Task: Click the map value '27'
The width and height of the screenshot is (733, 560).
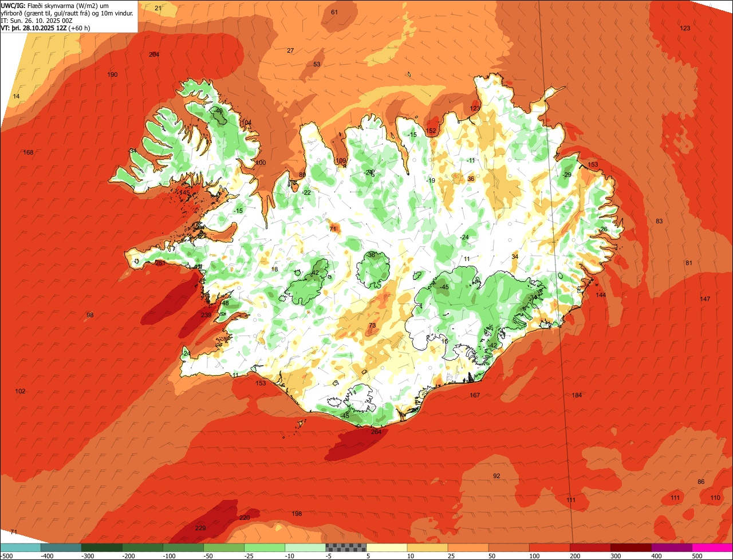Action: click(290, 50)
